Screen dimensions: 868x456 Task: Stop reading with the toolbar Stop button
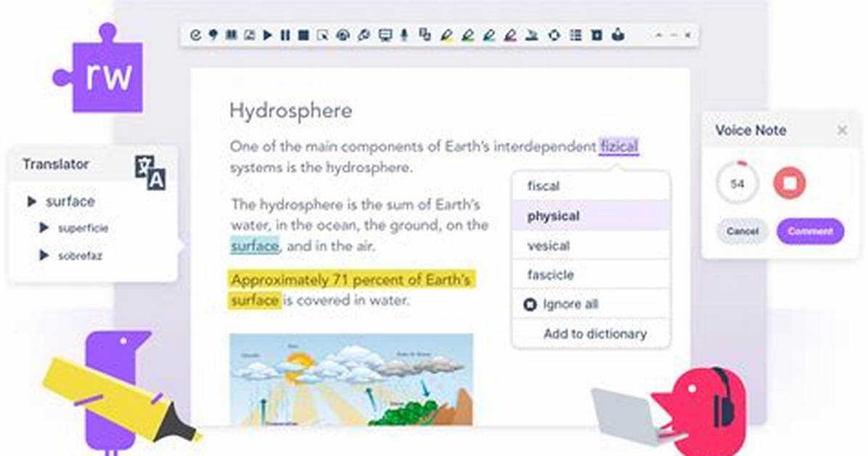click(303, 36)
